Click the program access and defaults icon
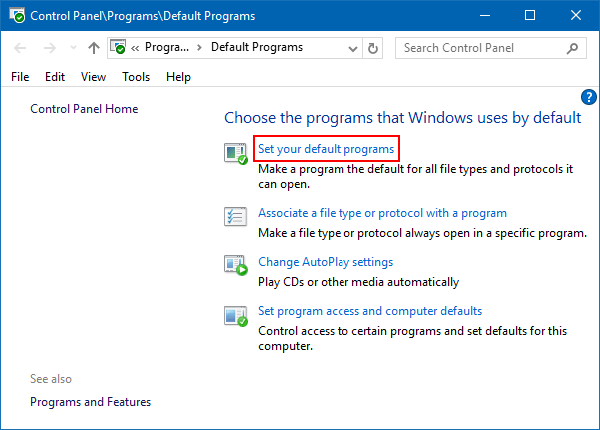 (x=236, y=316)
